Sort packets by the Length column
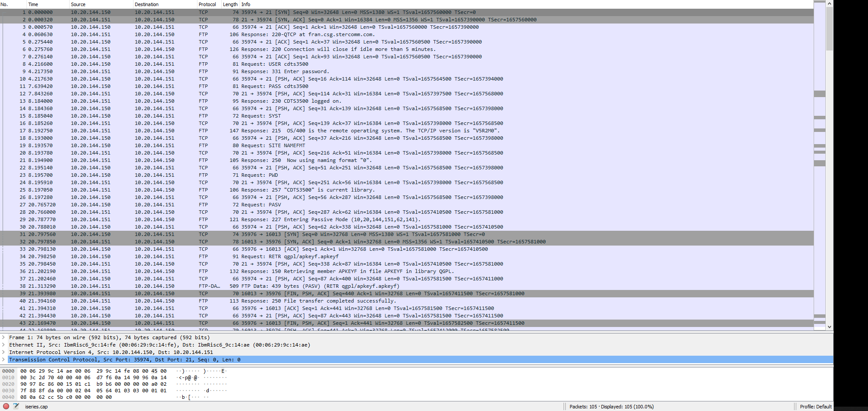This screenshot has width=868, height=411. (230, 4)
